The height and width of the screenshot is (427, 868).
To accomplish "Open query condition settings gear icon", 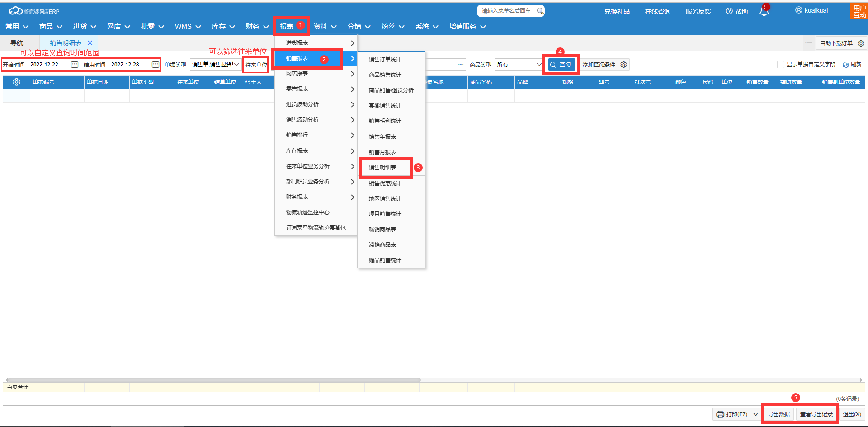I will click(x=624, y=65).
